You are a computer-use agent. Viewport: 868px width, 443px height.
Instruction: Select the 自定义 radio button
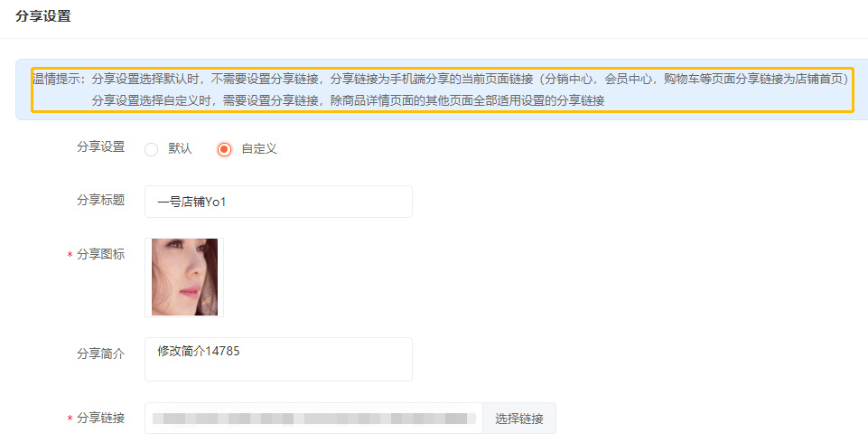[x=224, y=149]
